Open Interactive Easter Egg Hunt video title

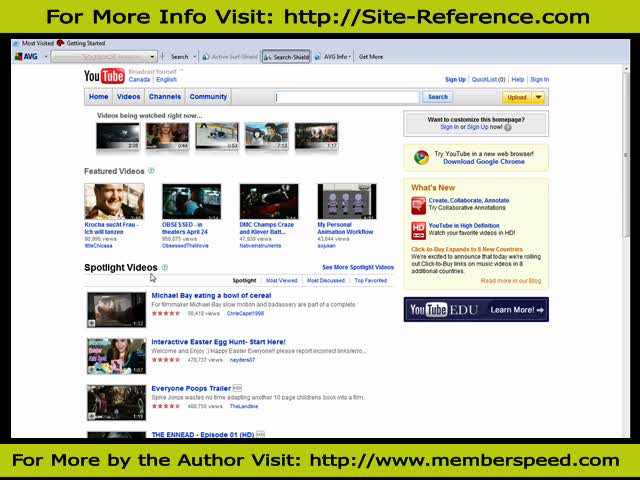point(218,342)
